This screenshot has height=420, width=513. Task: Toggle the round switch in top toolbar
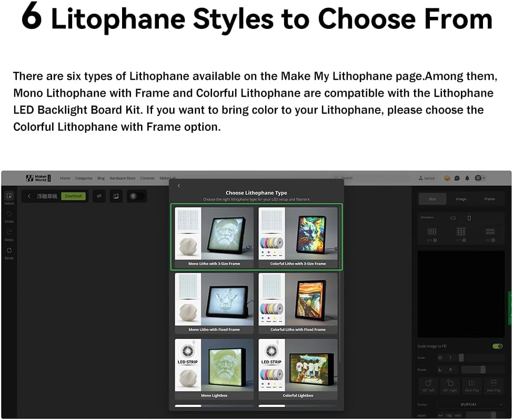(x=137, y=196)
